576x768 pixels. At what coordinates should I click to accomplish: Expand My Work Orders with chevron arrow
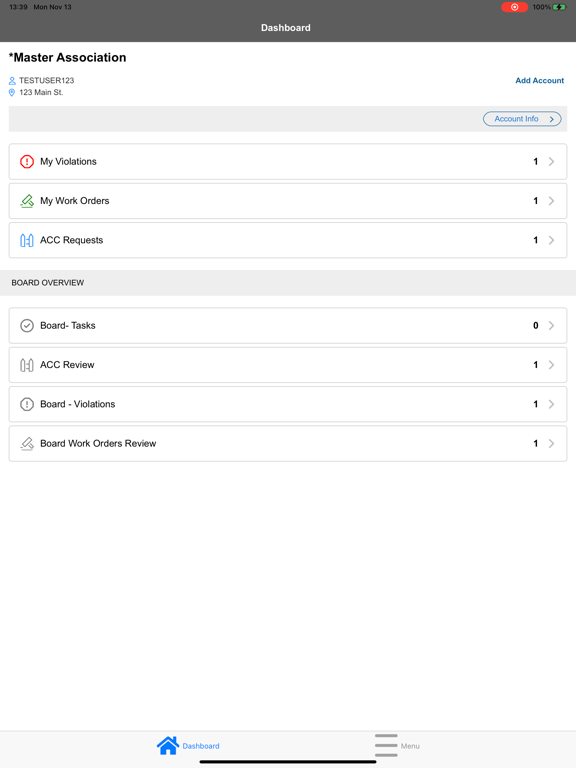pos(552,201)
